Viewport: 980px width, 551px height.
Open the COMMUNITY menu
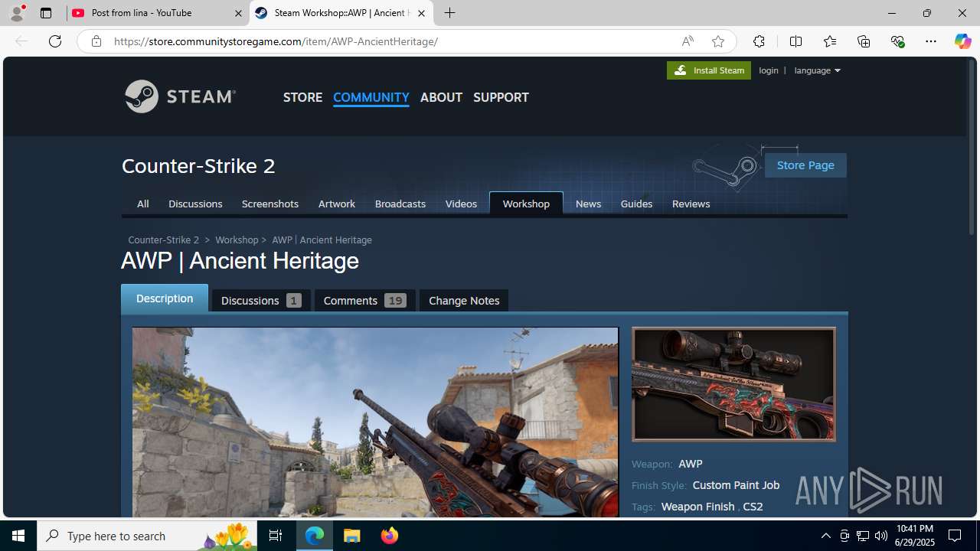pos(371,97)
